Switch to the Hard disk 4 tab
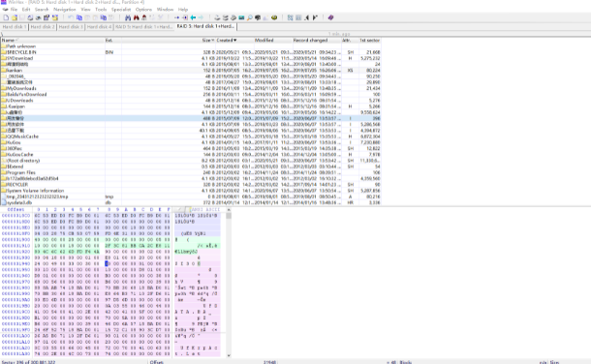The image size is (591, 364). pos(99,27)
